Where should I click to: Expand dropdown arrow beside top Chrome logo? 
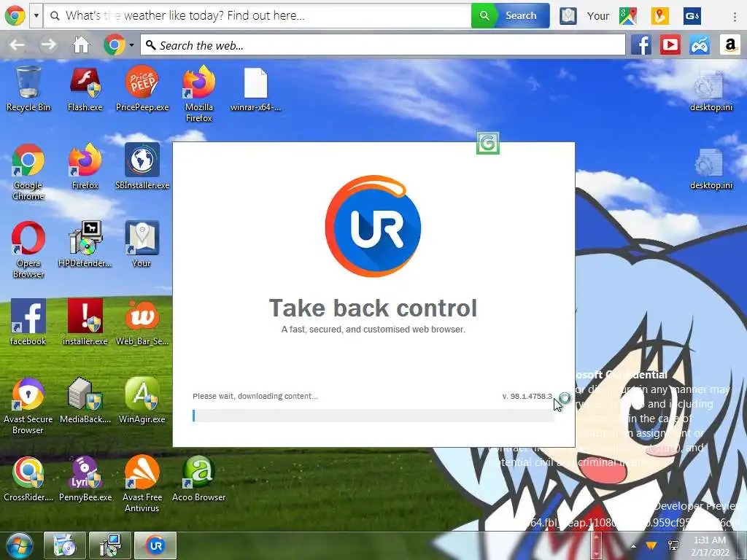pos(36,16)
